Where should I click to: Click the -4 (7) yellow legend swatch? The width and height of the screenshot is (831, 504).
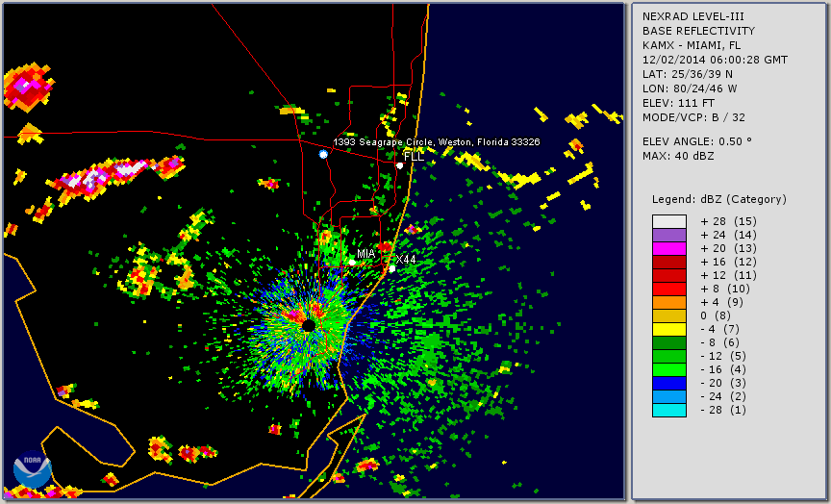[x=669, y=329]
